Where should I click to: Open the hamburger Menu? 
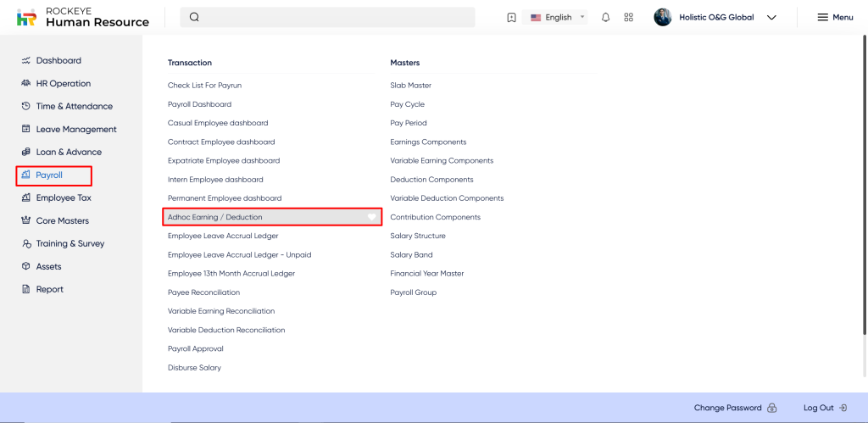click(835, 17)
